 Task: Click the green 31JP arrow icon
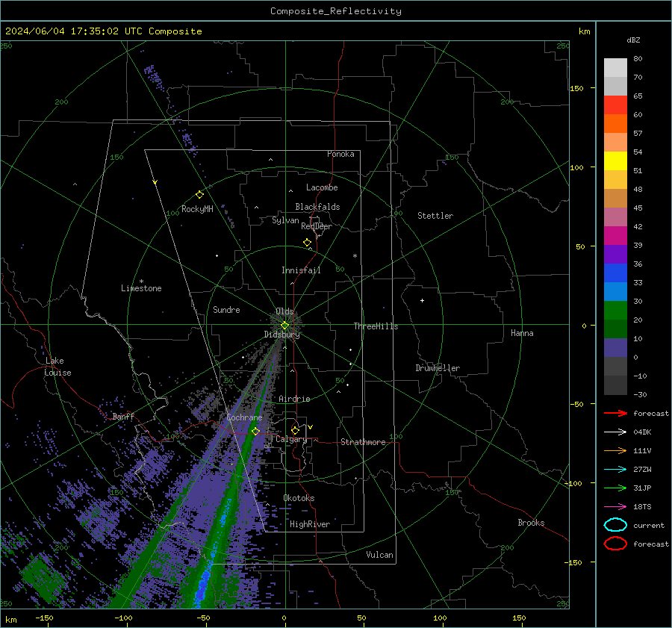point(615,488)
